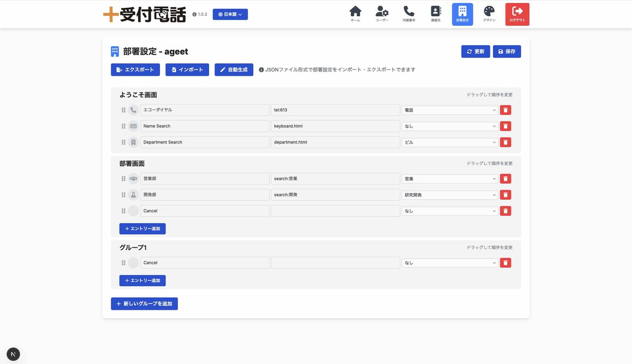
Task: Click the keyboard icon beside Name Search
Action: point(133,126)
